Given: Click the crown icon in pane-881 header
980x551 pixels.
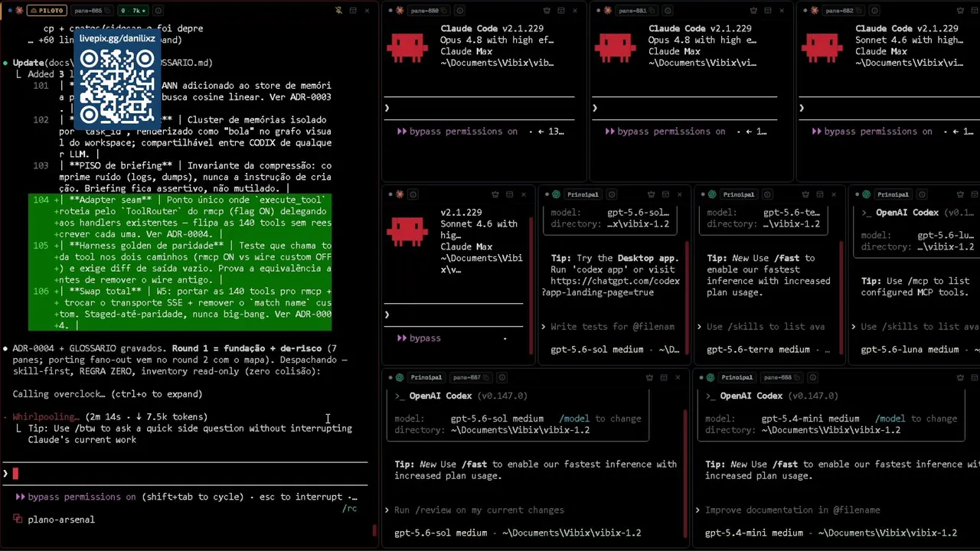Looking at the screenshot, I should pos(754,11).
